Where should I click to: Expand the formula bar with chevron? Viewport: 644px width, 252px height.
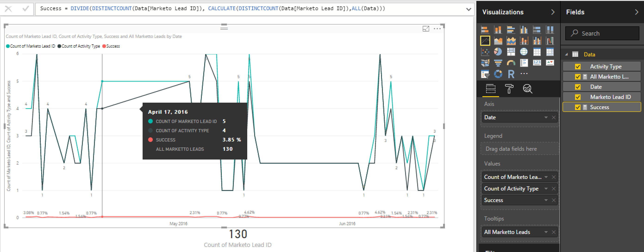click(x=469, y=9)
